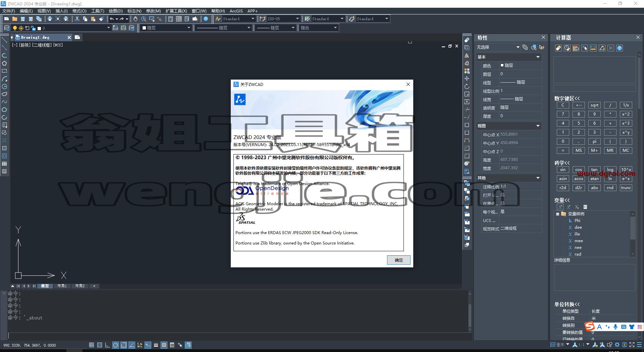Toggle Ortho mode in status bar
644x352 pixels.
[107, 345]
